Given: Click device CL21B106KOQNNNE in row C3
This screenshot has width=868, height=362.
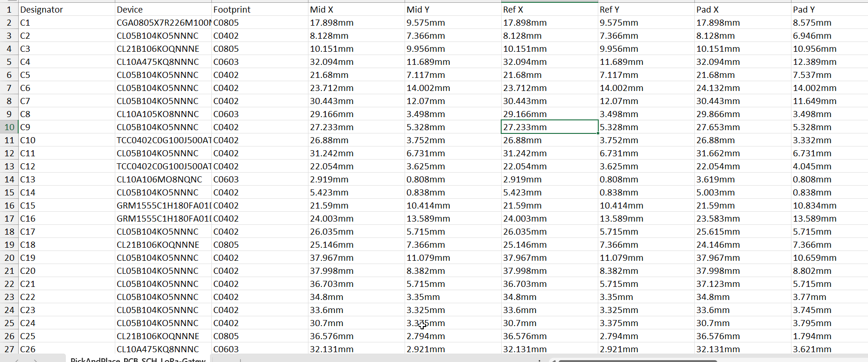Looking at the screenshot, I should coord(163,49).
